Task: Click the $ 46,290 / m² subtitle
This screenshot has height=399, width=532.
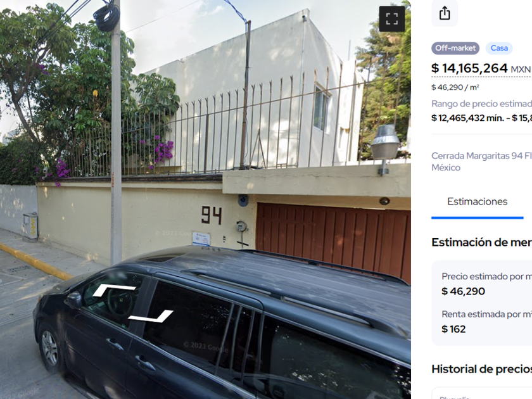Action: (x=455, y=87)
